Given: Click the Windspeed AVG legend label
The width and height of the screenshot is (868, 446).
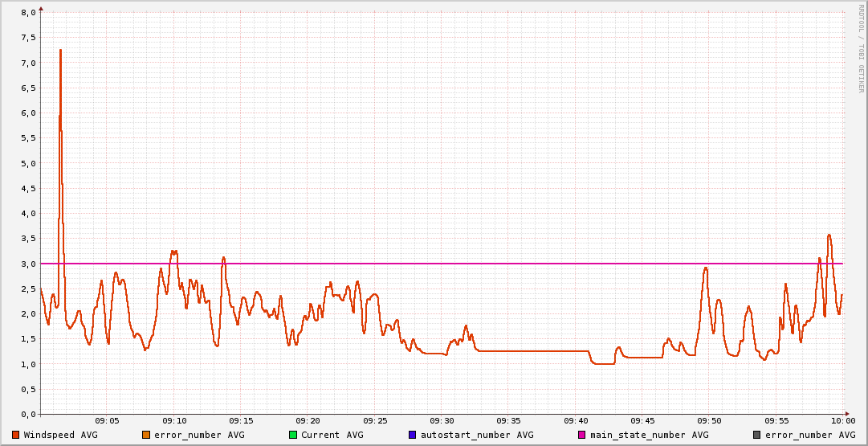Looking at the screenshot, I should pos(60,435).
